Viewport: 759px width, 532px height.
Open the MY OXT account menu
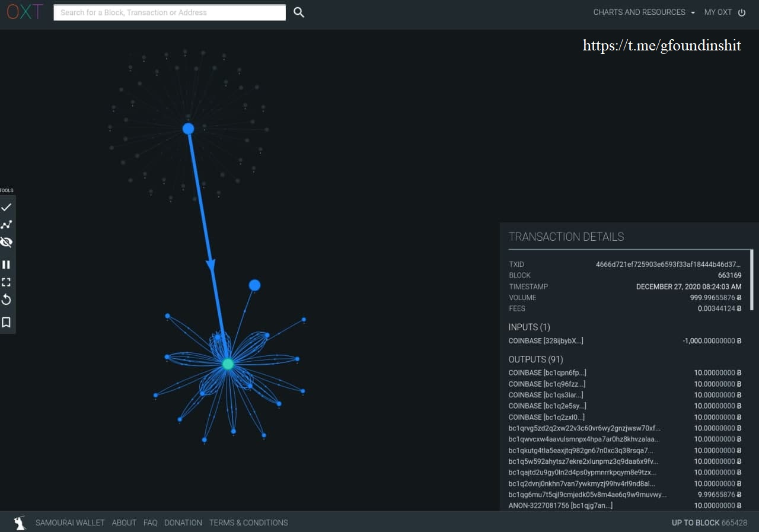[724, 12]
